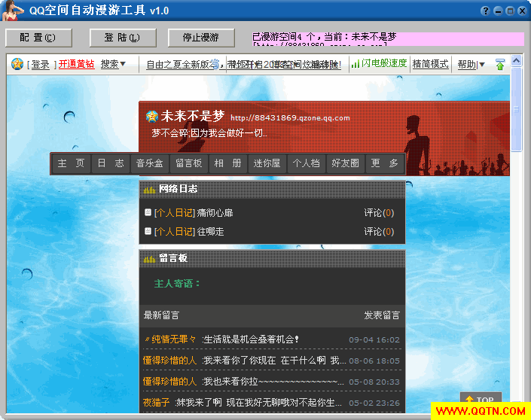Click the 开通黄钻 link
Image resolution: width=531 pixels, height=420 pixels.
(x=76, y=65)
